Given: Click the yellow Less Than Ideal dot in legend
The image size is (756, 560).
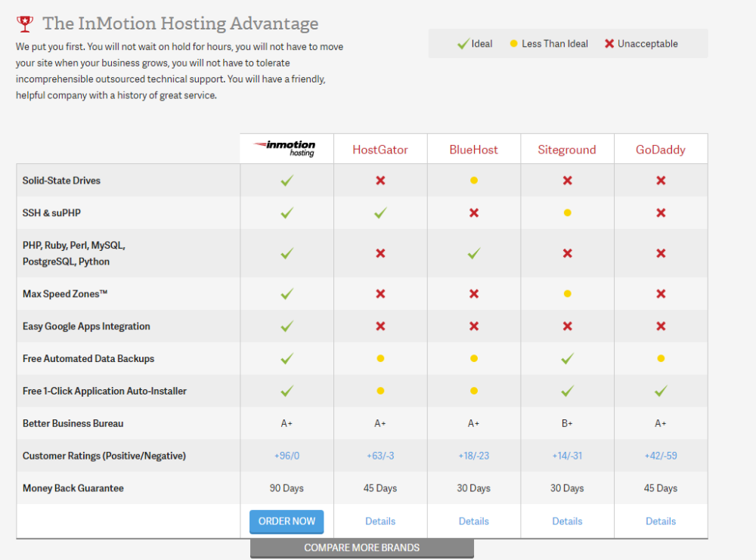Looking at the screenshot, I should point(513,44).
